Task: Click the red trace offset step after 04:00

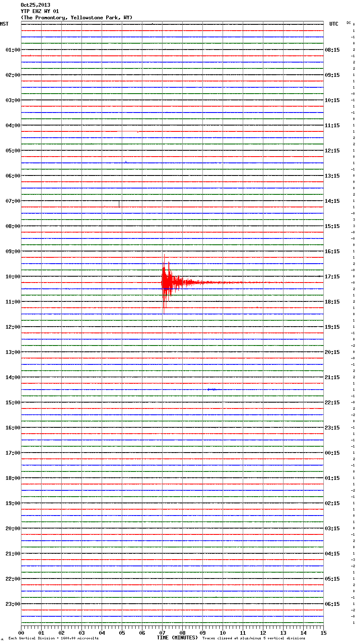Action: pyautogui.click(x=138, y=132)
